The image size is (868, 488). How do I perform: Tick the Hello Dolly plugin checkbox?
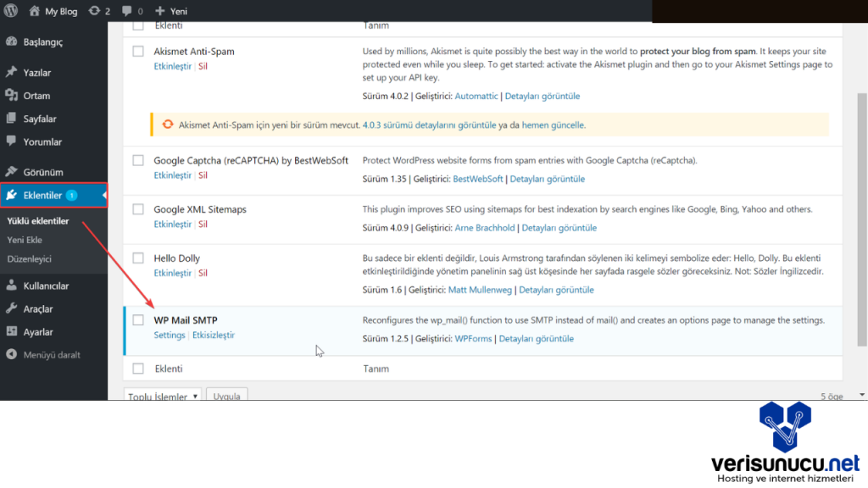pyautogui.click(x=138, y=258)
